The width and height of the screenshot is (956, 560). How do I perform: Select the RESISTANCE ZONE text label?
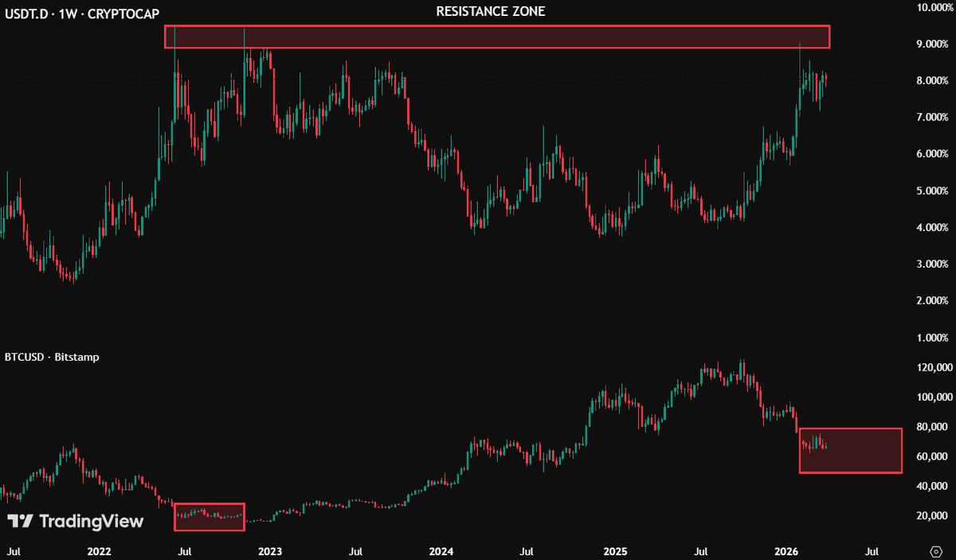pos(491,11)
